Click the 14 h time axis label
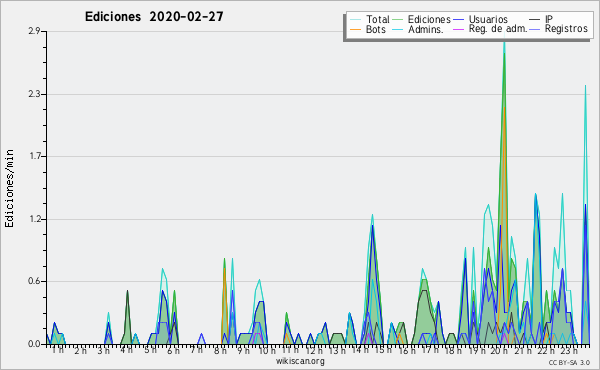The image size is (600, 370). coord(360,350)
